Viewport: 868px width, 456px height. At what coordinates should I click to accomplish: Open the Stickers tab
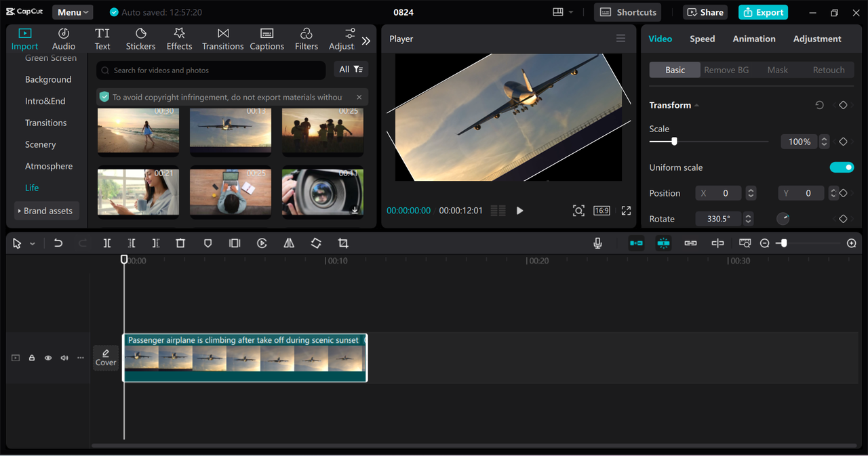(x=140, y=39)
